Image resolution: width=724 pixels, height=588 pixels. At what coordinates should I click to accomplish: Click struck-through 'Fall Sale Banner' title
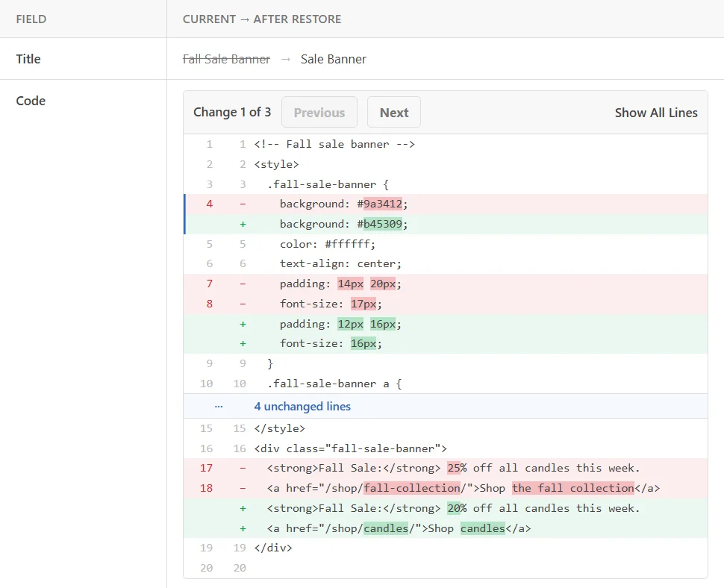pyautogui.click(x=226, y=59)
